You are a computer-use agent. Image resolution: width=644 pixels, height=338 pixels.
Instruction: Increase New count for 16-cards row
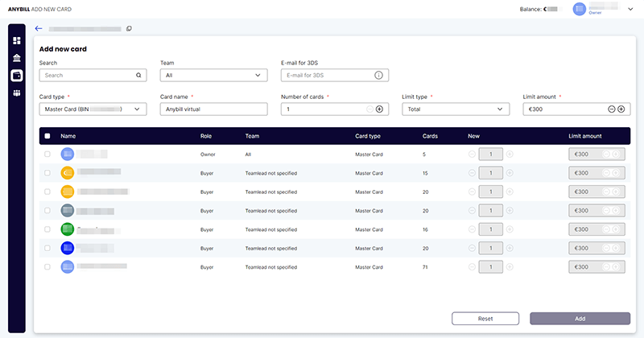click(x=510, y=229)
